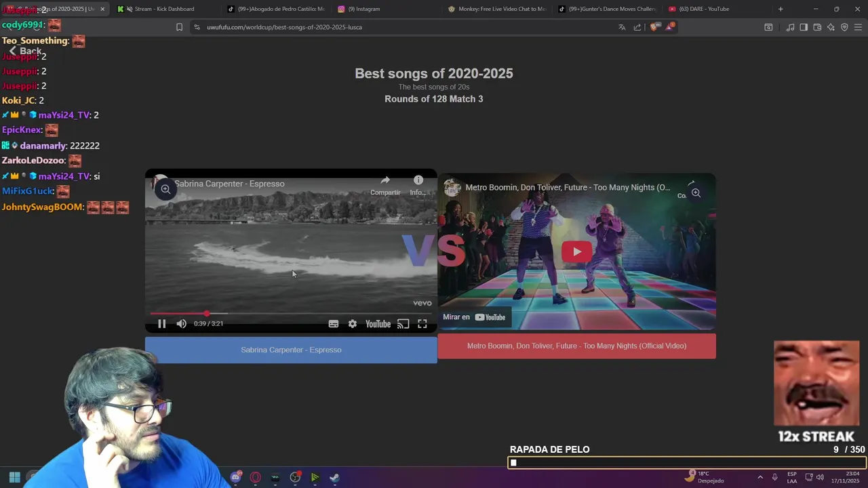The height and width of the screenshot is (488, 868).
Task: Open Info panel on Espresso video
Action: 418,185
